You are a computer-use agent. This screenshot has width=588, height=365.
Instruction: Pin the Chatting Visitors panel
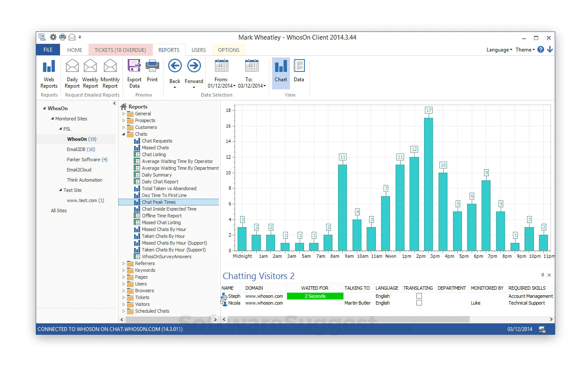click(x=542, y=275)
